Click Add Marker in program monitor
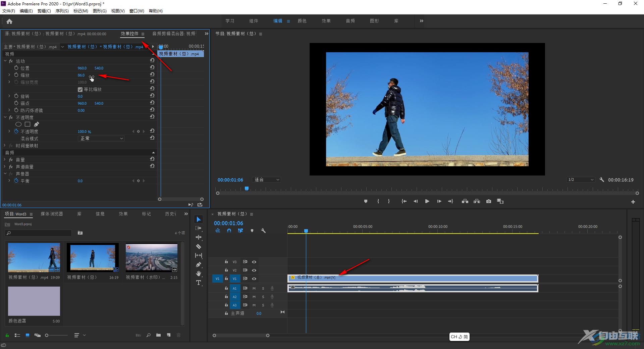 366,201
